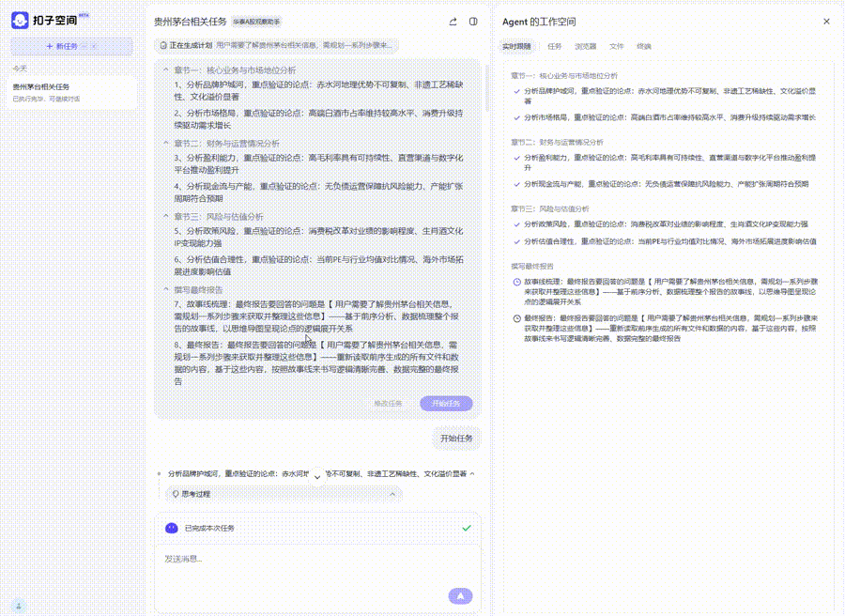Collapse the 思考过程 panel chevron

point(392,494)
